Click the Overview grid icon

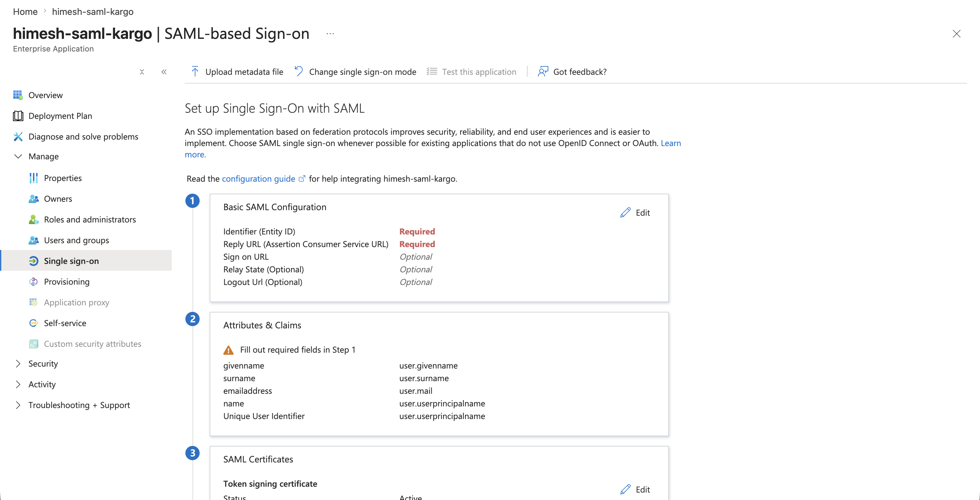[18, 95]
